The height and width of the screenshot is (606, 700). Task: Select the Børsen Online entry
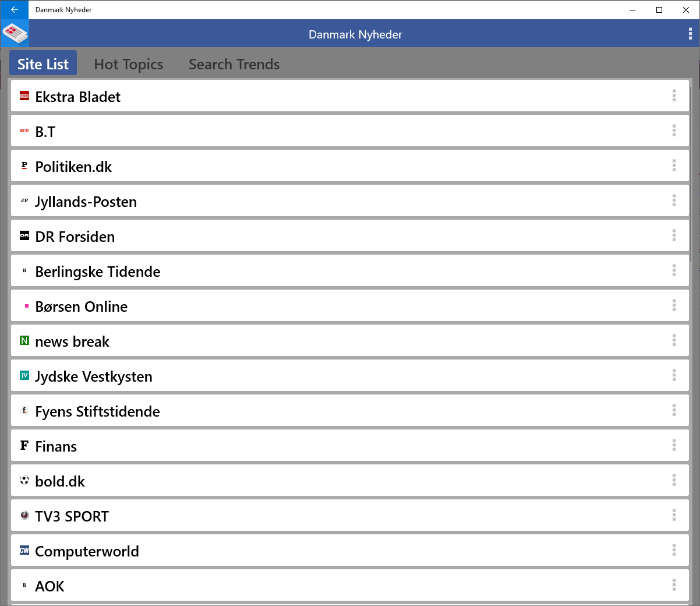click(x=349, y=305)
